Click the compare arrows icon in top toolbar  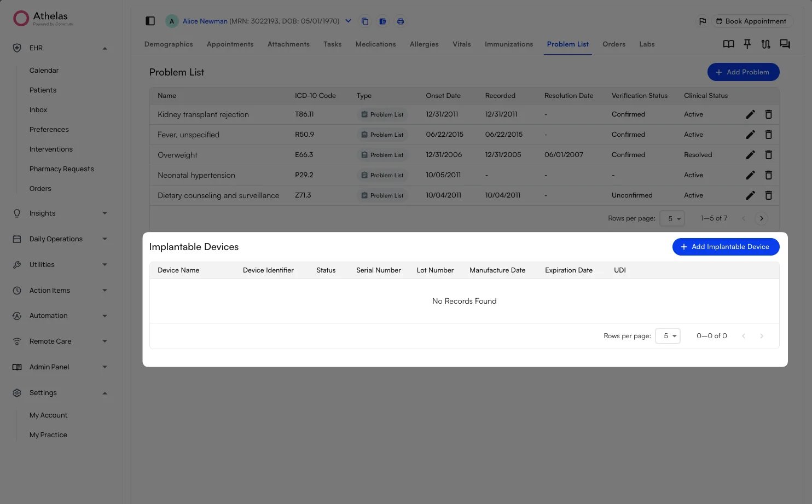tap(765, 44)
